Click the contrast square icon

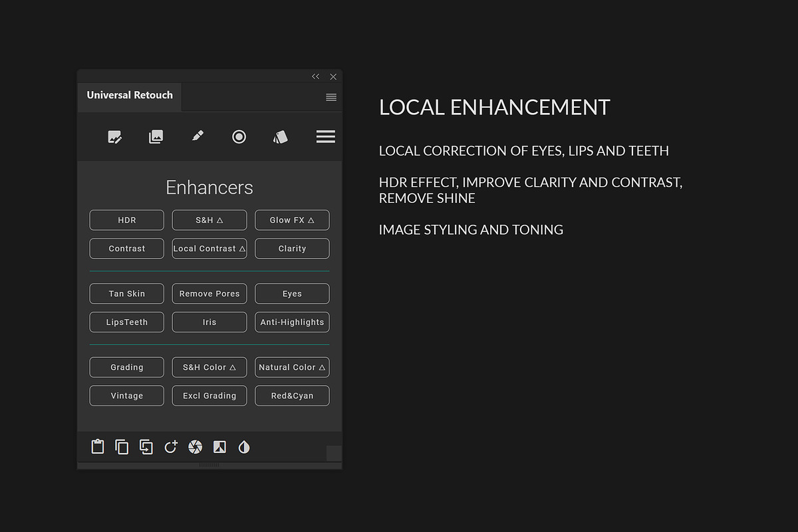[x=219, y=447]
